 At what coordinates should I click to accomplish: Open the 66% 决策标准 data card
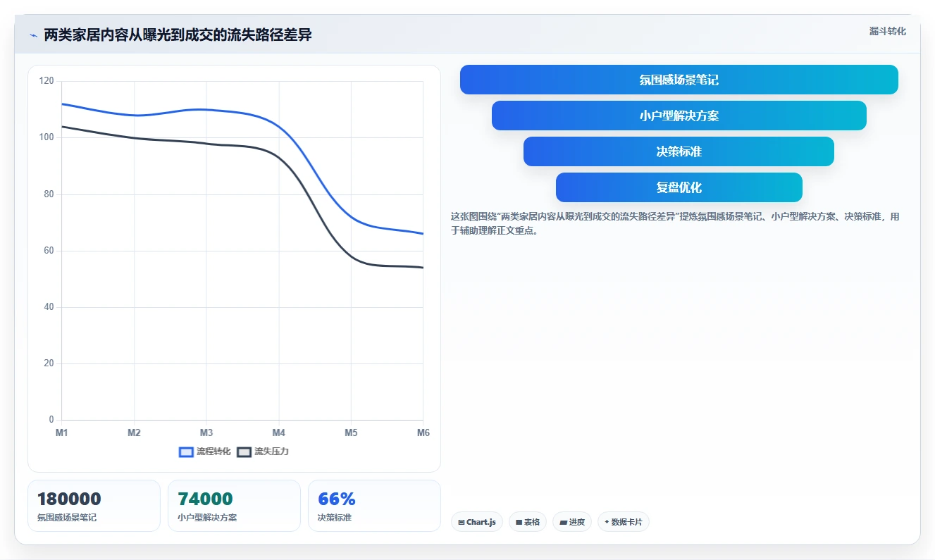coord(374,506)
